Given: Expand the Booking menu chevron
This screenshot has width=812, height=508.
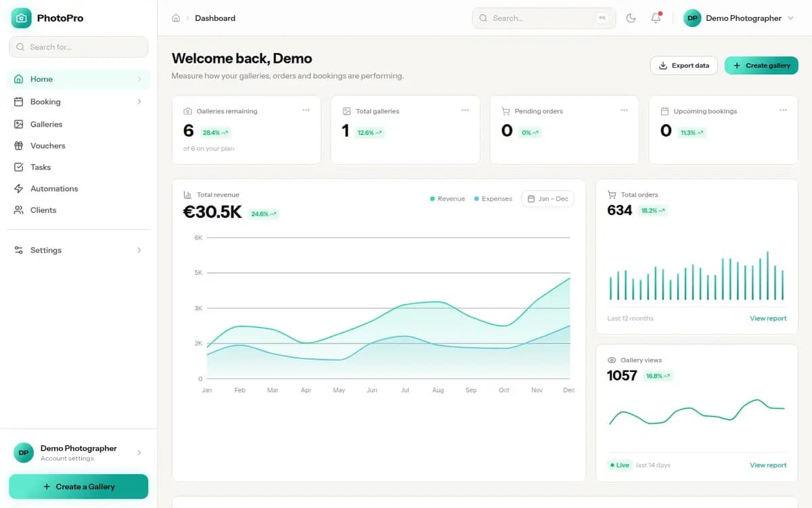Looking at the screenshot, I should (x=139, y=102).
